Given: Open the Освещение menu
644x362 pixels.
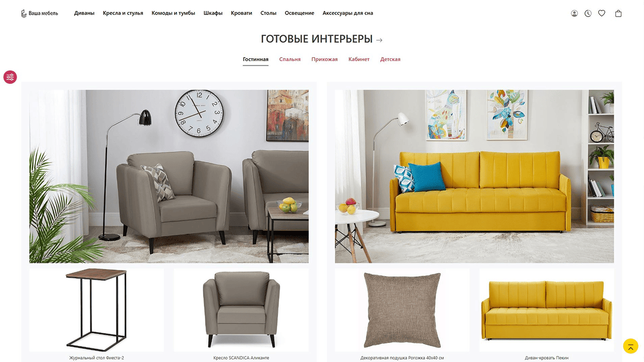Looking at the screenshot, I should tap(299, 13).
